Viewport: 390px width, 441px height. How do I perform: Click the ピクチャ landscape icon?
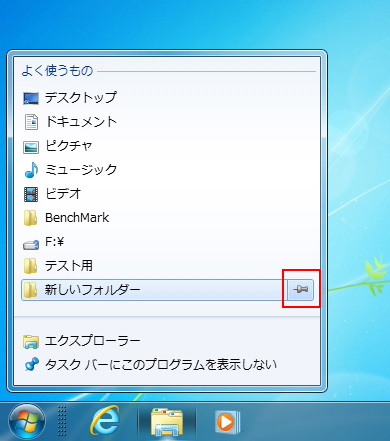click(x=31, y=147)
